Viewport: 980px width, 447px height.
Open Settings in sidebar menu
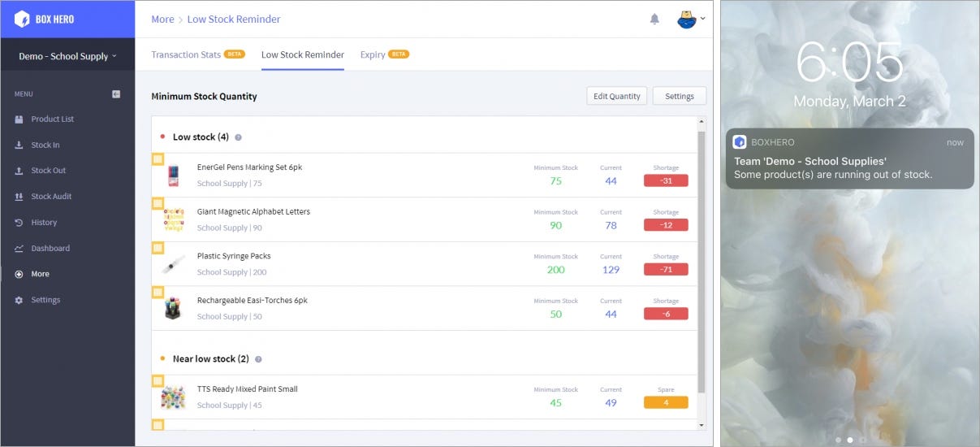coord(45,300)
